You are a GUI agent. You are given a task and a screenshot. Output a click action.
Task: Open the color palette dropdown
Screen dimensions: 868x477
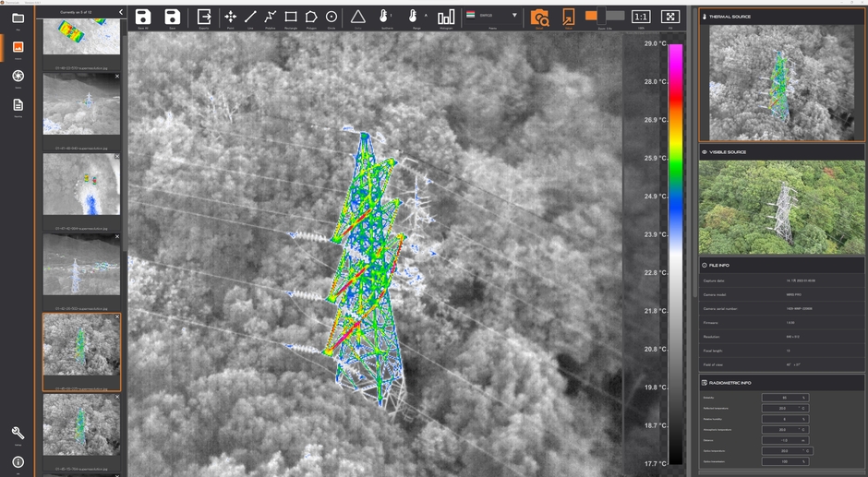[x=514, y=16]
